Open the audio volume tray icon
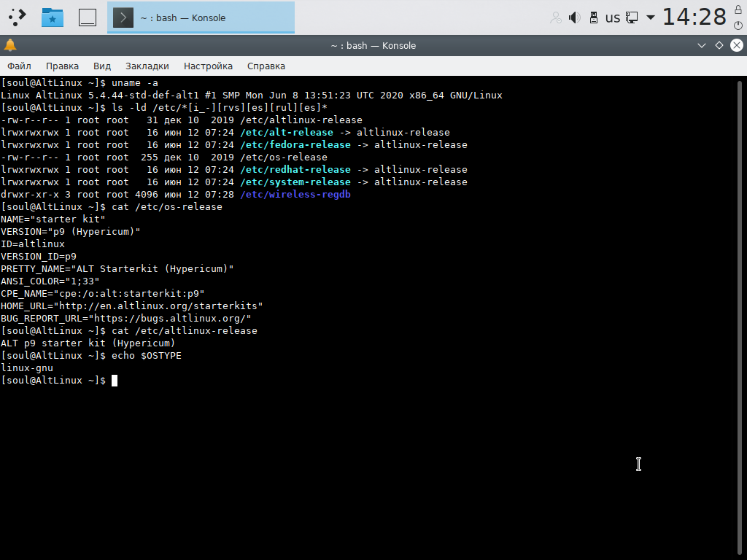This screenshot has width=747, height=560. click(x=575, y=17)
